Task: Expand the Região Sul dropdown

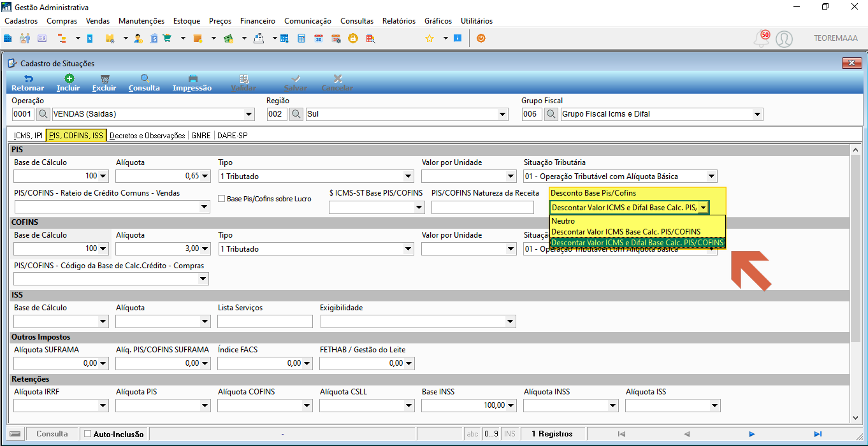Action: 503,115
